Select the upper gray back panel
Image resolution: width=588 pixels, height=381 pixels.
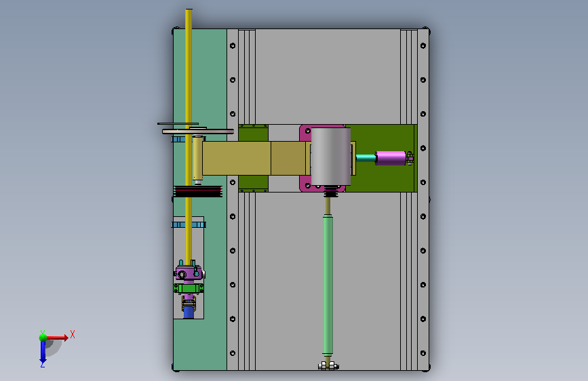328,77
